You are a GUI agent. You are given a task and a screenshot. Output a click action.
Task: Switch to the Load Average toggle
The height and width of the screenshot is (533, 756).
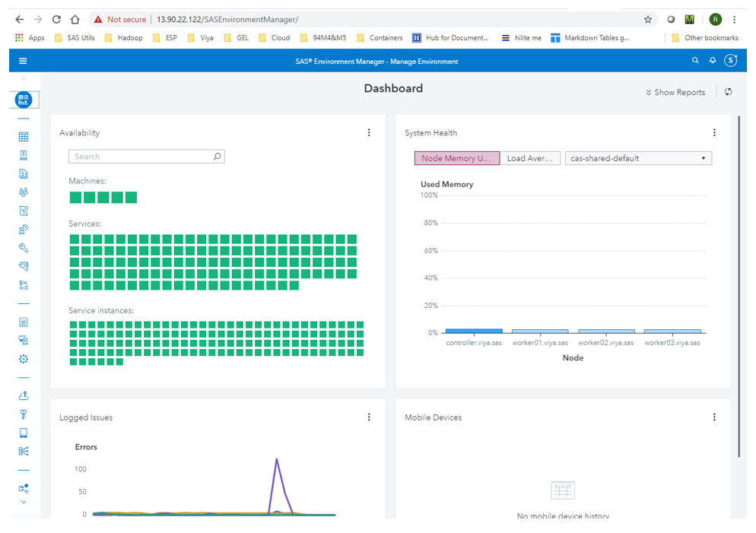530,158
